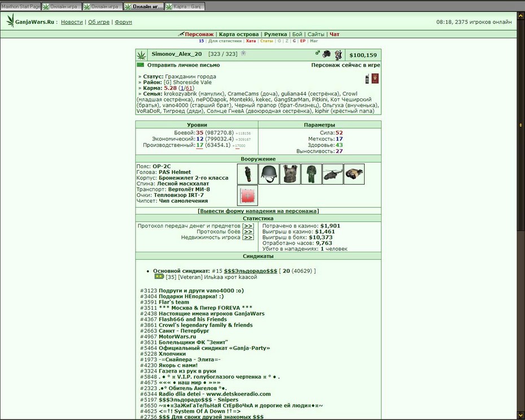Viewport: 525px width, 420px height.
Task: Click the $100,159 money amount
Action: 363,55
